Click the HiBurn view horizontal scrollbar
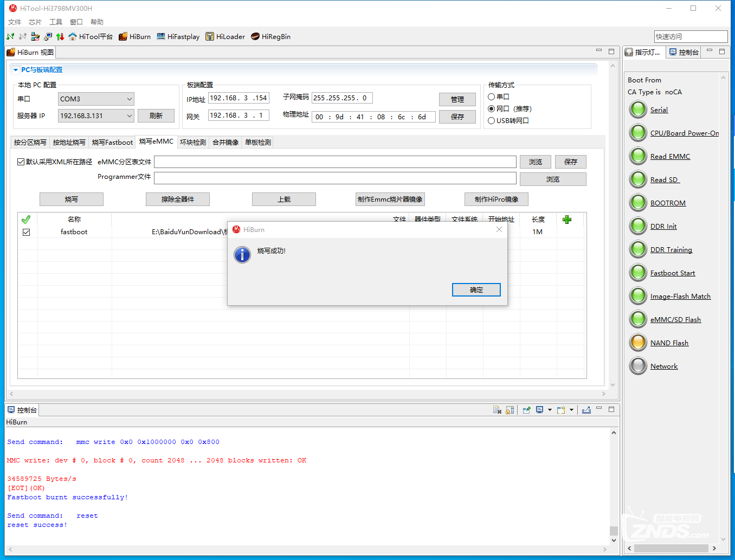 click(306, 394)
